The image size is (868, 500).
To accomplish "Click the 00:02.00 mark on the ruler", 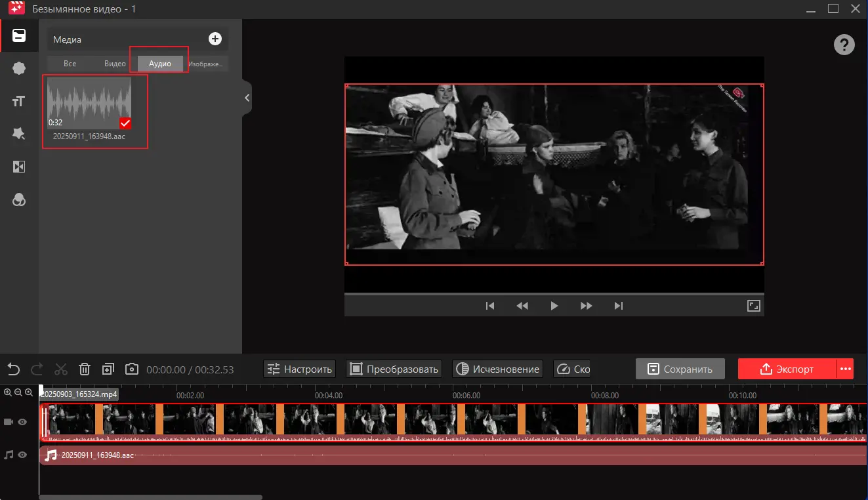I will point(190,396).
